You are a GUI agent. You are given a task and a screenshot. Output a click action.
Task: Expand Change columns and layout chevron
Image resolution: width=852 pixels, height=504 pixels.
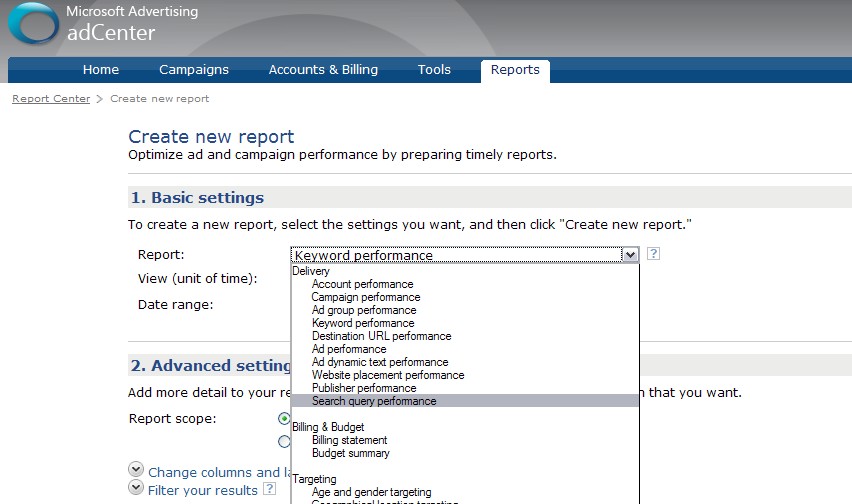coord(136,469)
